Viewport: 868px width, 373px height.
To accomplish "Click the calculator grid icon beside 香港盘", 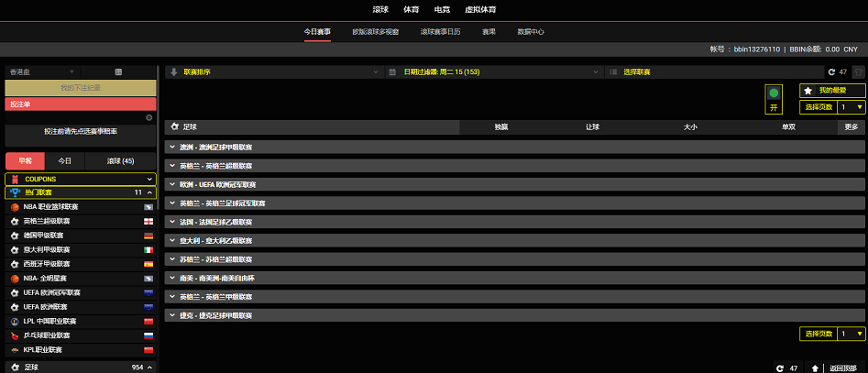I will [x=118, y=71].
